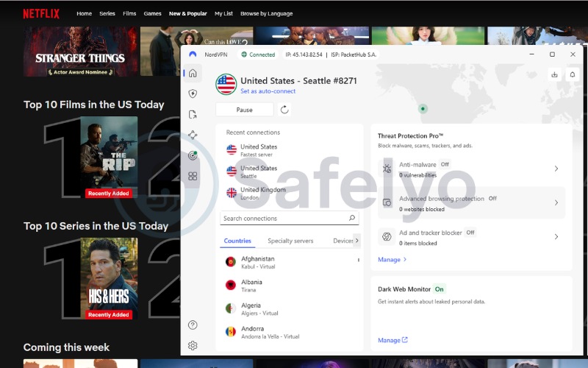Open Netflix New & Popular menu item

click(188, 13)
